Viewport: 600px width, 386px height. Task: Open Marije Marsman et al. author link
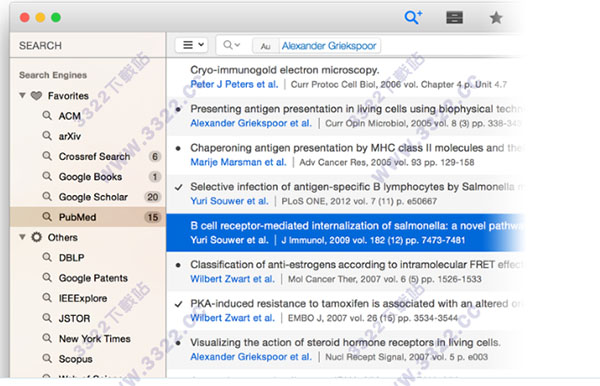[x=238, y=162]
